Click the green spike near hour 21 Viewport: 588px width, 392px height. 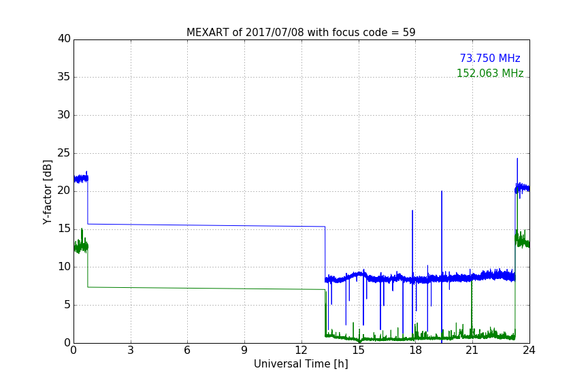[x=472, y=308]
